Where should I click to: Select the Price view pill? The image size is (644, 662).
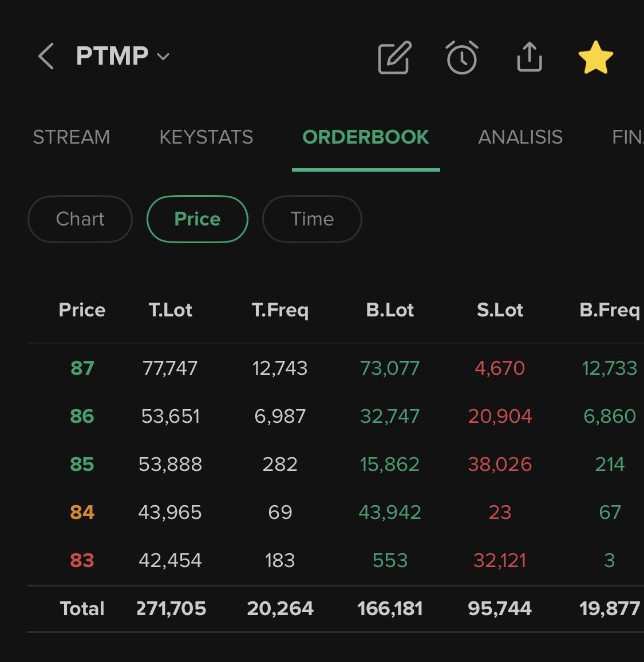coord(197,219)
